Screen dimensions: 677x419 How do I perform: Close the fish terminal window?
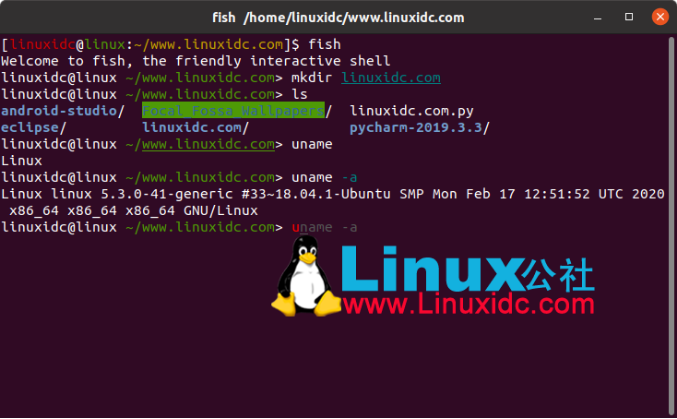[660, 17]
